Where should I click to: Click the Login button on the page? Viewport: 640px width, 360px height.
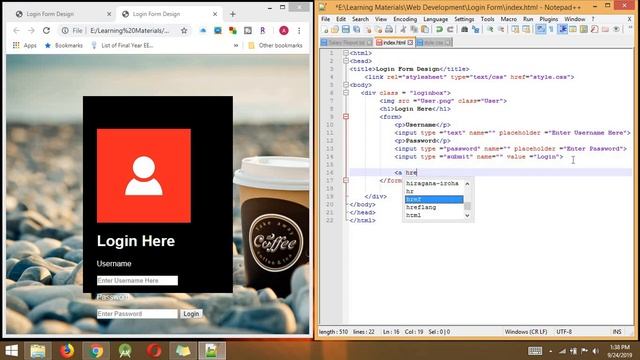tap(191, 314)
